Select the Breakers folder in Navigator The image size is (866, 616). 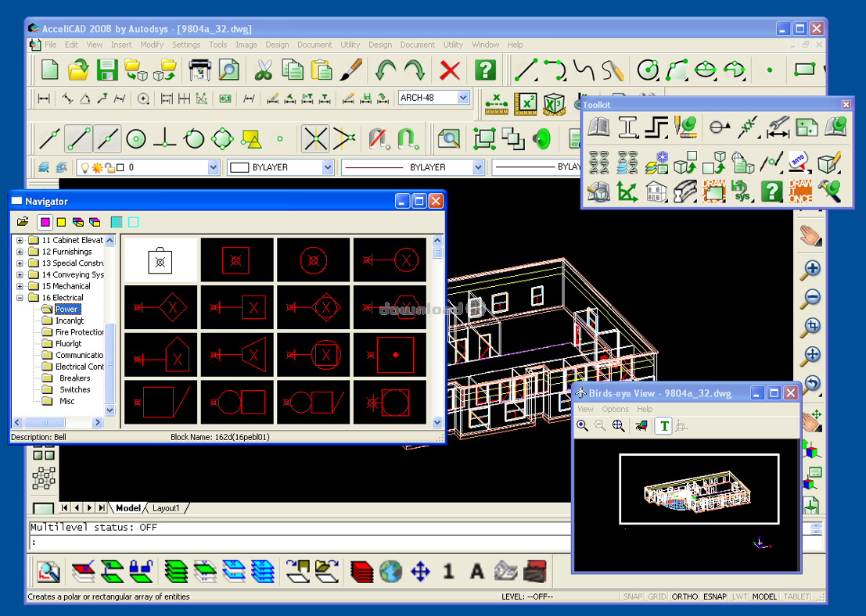pyautogui.click(x=74, y=378)
